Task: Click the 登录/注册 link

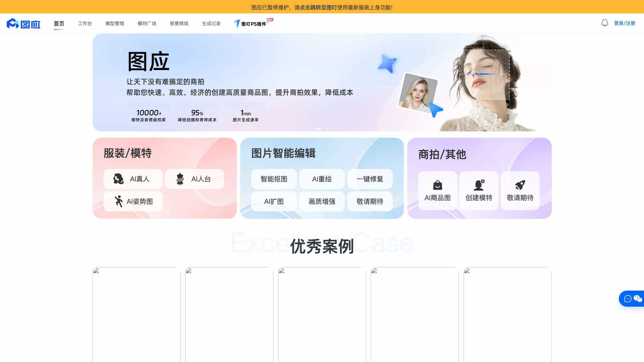Action: pyautogui.click(x=625, y=23)
